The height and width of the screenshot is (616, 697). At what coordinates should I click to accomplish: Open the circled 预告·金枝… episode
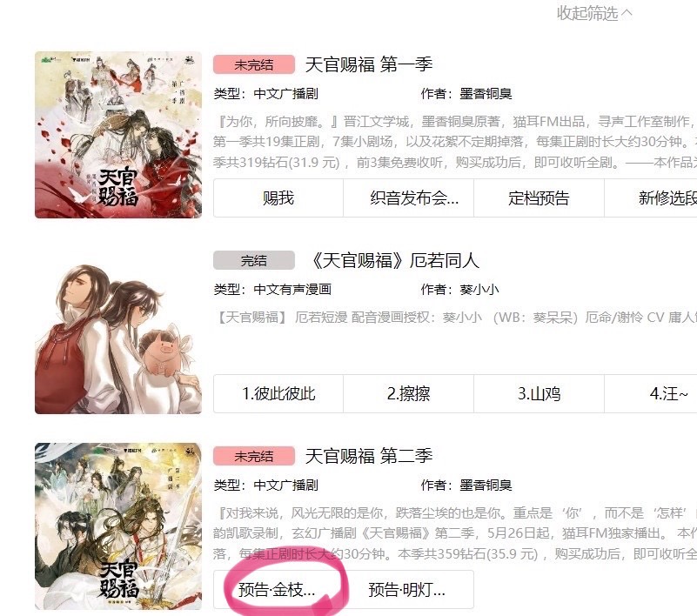(278, 590)
